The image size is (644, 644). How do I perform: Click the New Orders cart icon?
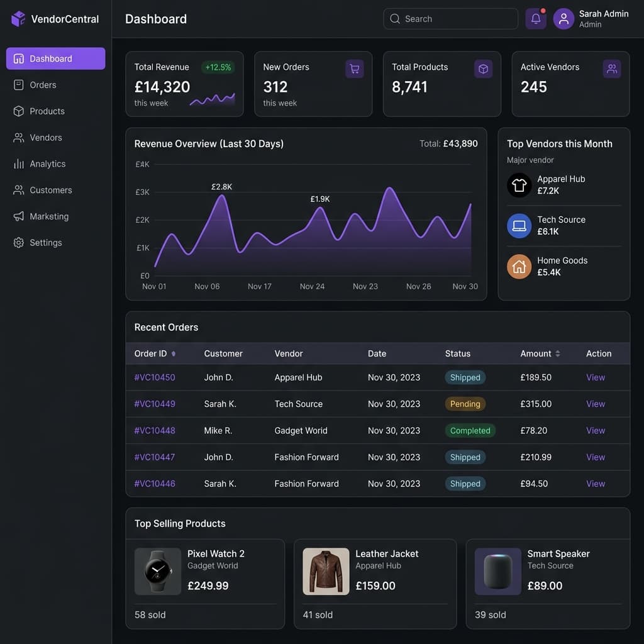tap(355, 69)
